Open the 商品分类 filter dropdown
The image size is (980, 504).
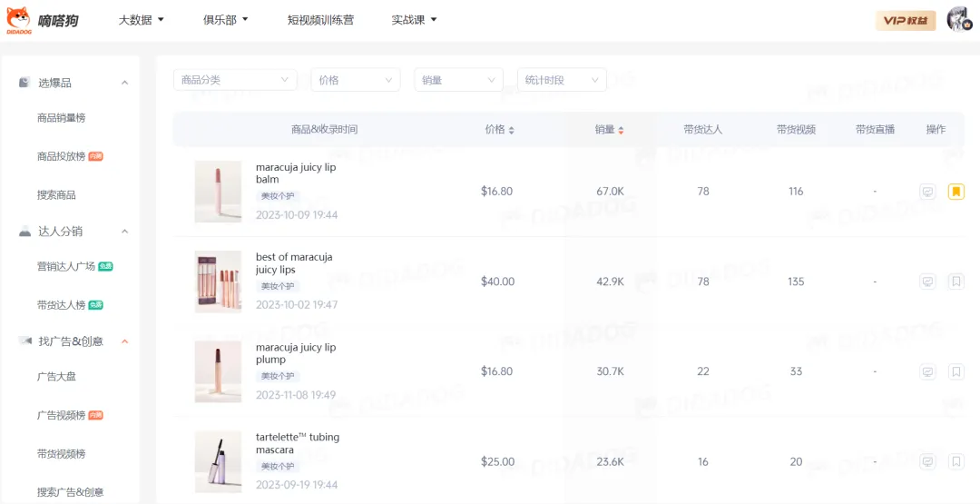click(x=235, y=80)
